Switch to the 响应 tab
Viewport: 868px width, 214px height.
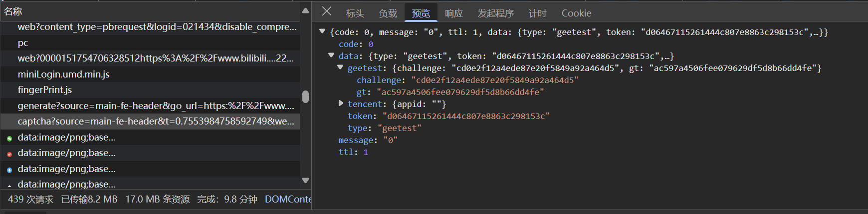[453, 13]
